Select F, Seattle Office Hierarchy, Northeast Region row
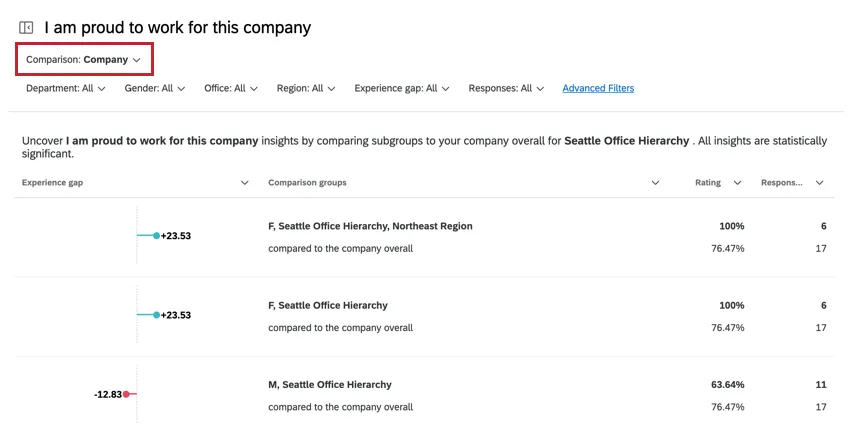 370,226
